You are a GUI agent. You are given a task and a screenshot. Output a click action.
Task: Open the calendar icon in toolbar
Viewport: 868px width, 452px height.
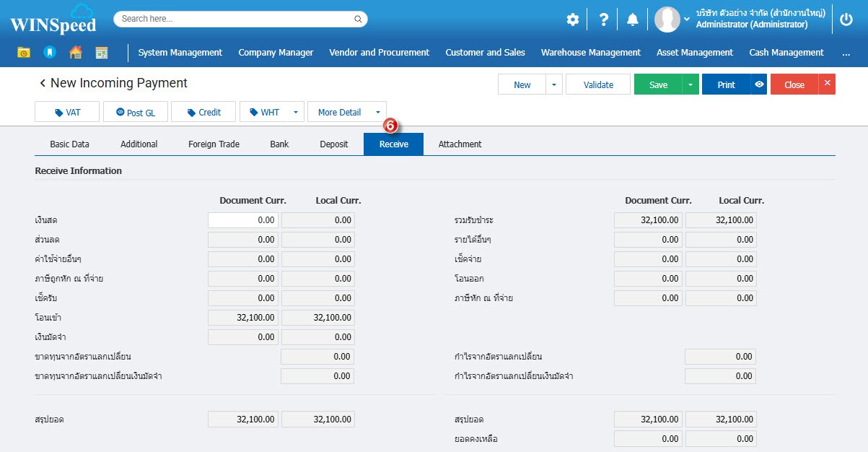point(101,53)
